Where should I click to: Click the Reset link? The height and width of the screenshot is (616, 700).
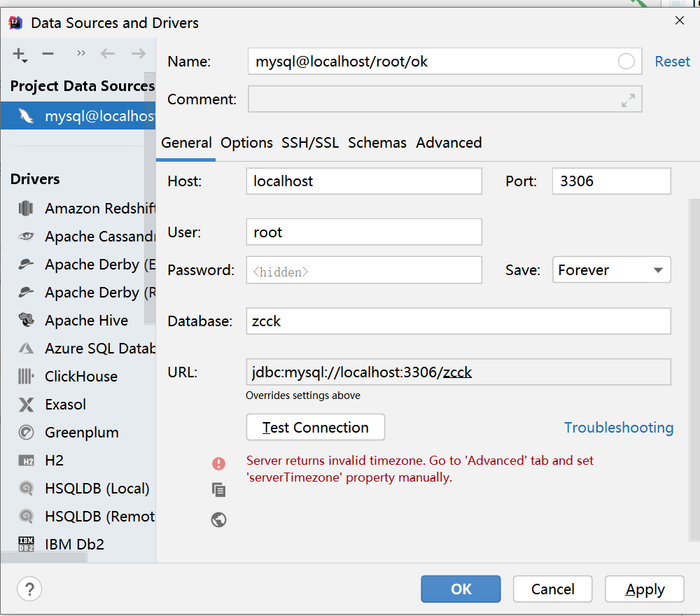[672, 62]
